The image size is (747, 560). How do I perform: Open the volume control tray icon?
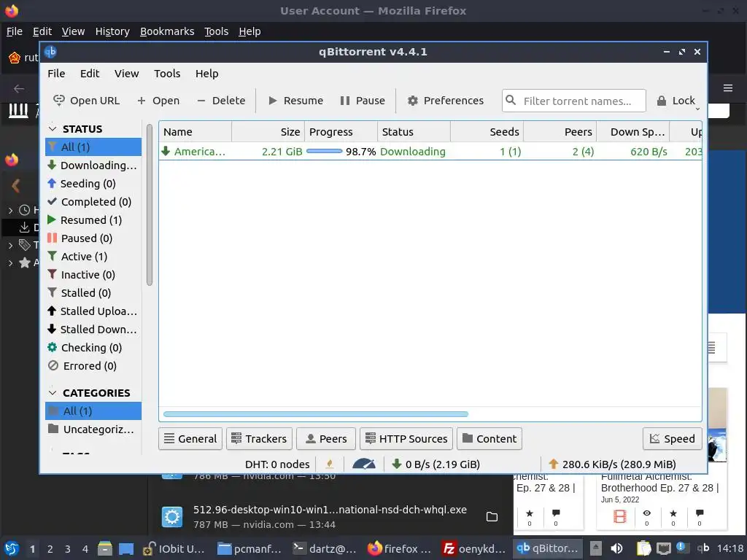pyautogui.click(x=616, y=549)
